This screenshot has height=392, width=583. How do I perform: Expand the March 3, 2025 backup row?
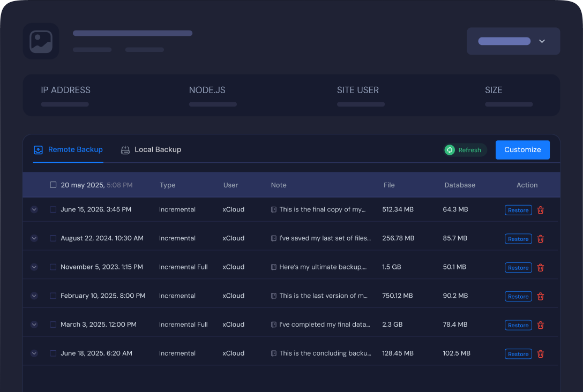tap(34, 325)
